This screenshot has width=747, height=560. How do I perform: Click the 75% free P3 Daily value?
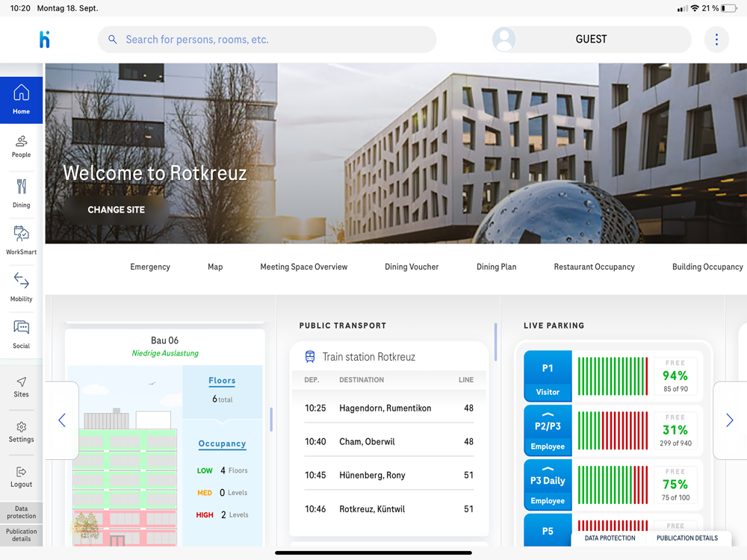pyautogui.click(x=675, y=485)
